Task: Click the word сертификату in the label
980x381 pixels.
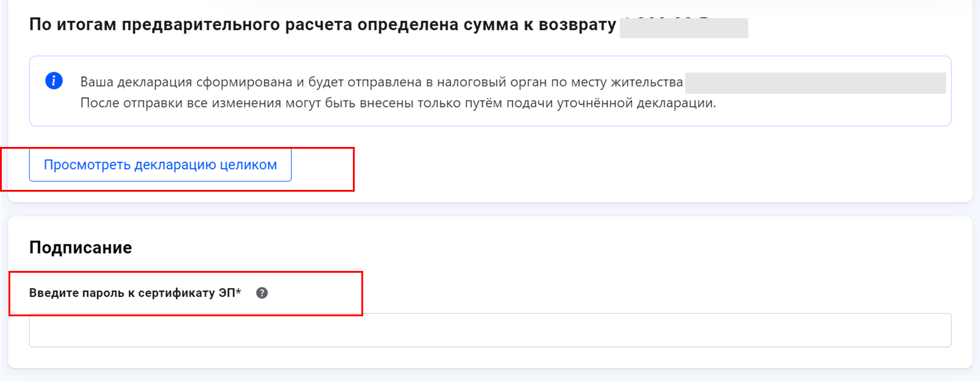Action: (177, 293)
